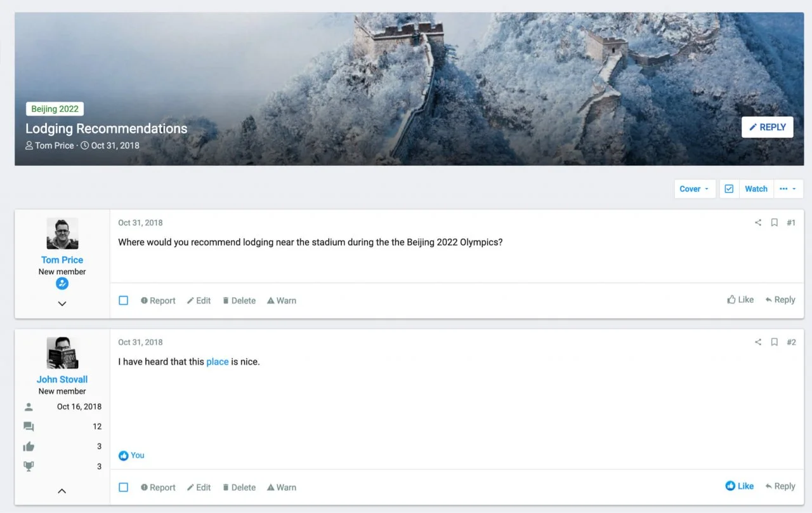Open the "place" link in post #2
Screen dimensions: 812x513
(x=218, y=362)
